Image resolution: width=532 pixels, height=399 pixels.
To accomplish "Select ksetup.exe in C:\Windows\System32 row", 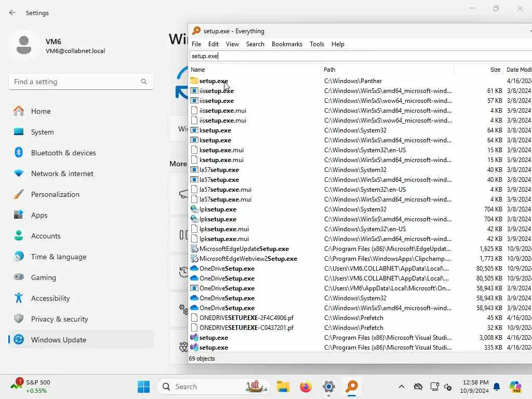I will pos(361,130).
